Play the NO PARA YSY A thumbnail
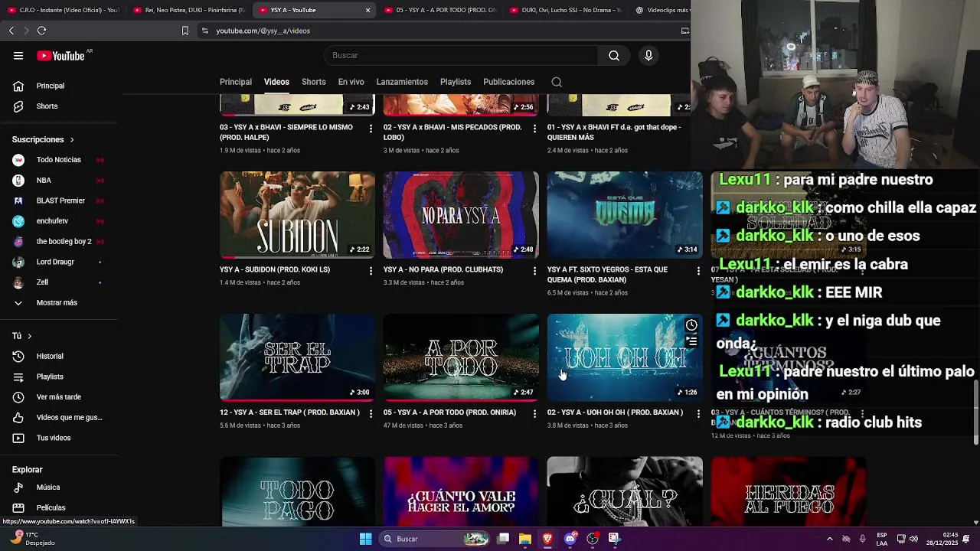The image size is (980, 551). point(461,215)
